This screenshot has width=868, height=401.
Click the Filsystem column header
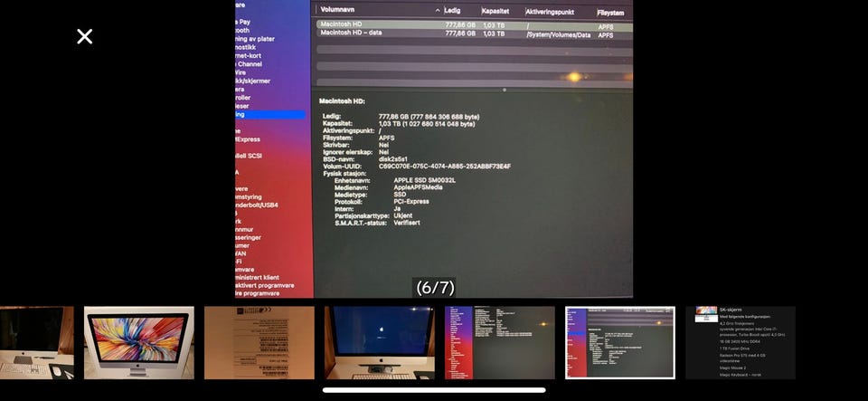610,12
